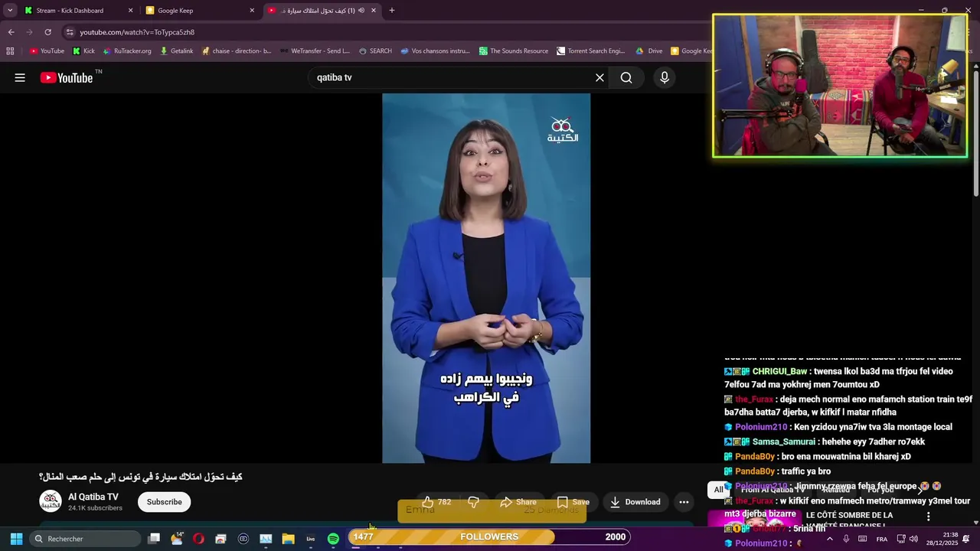This screenshot has height=551, width=980.
Task: Subscribe to Al Qatiba TV
Action: pyautogui.click(x=165, y=502)
